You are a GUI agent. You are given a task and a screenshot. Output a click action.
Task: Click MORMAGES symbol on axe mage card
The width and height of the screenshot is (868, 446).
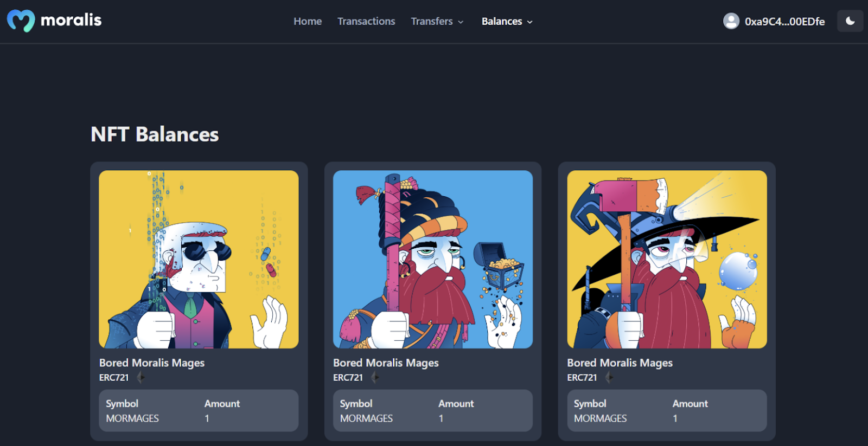(601, 418)
